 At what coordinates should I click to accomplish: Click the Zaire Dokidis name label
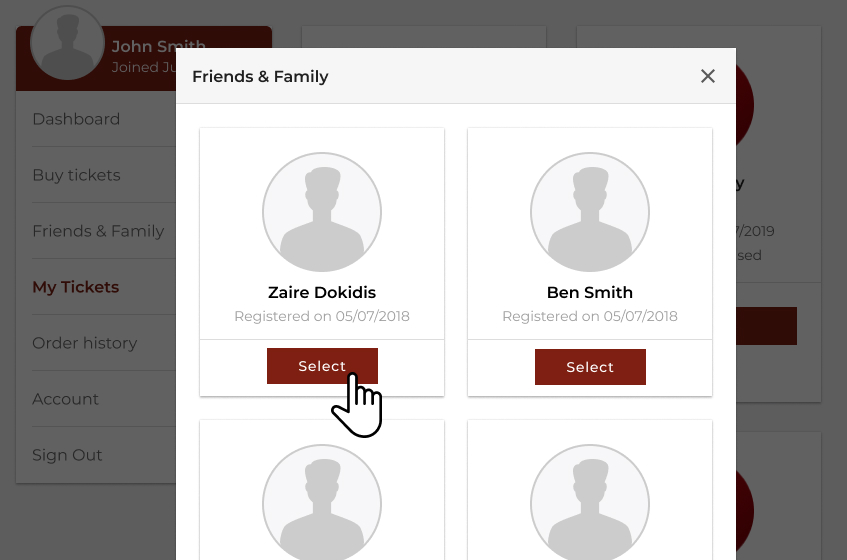click(x=322, y=293)
